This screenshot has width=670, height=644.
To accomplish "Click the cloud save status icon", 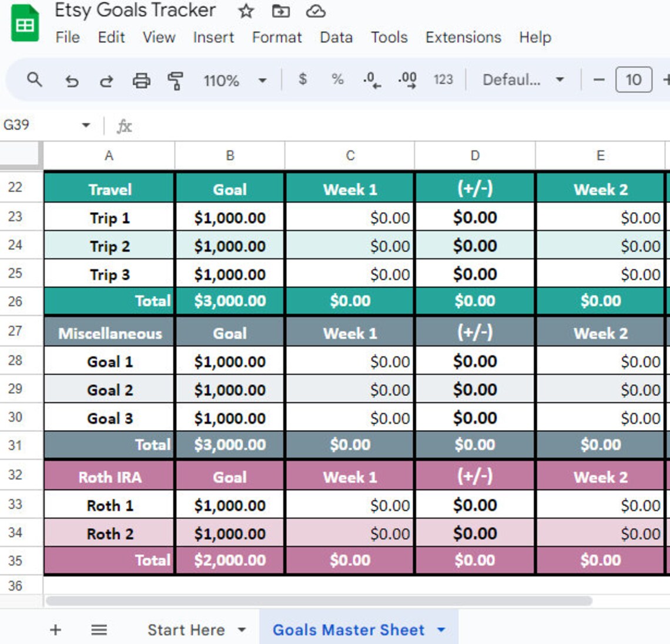I will click(x=316, y=11).
